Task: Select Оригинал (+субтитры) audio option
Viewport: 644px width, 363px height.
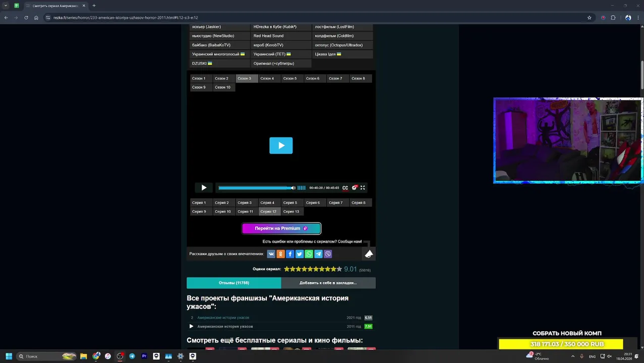Action: tap(281, 64)
